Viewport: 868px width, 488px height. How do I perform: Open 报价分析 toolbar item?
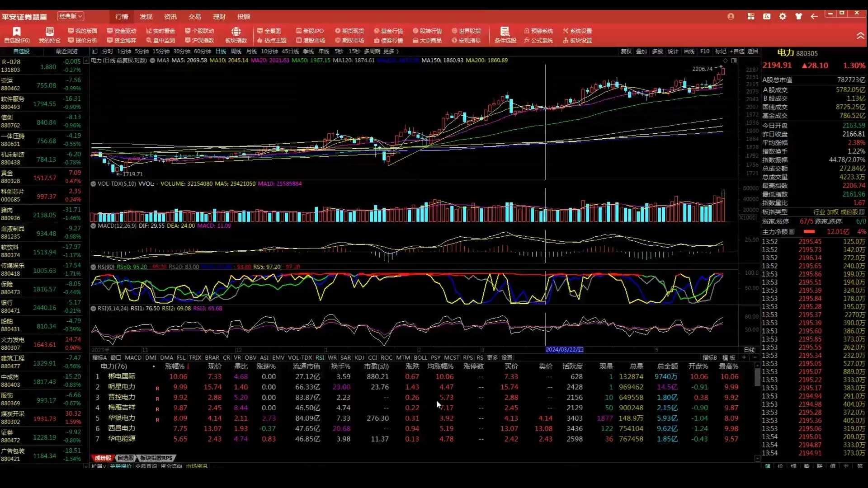(x=83, y=40)
